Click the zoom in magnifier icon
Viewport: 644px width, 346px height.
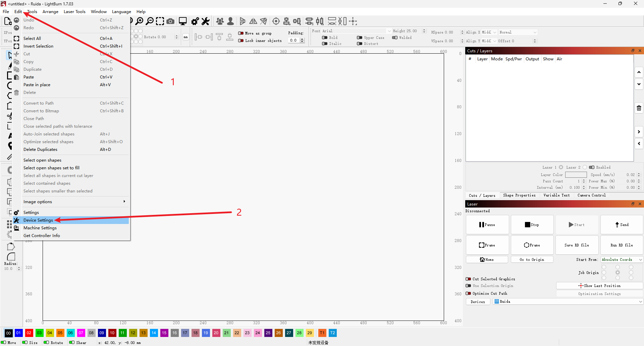pyautogui.click(x=140, y=21)
